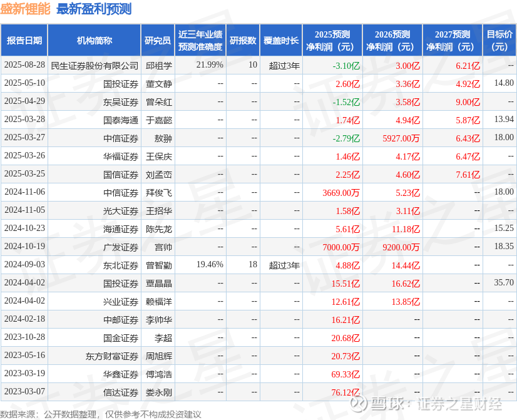Click the 近三年业绩预测准确度 column header
The height and width of the screenshot is (420, 517).
(200, 40)
